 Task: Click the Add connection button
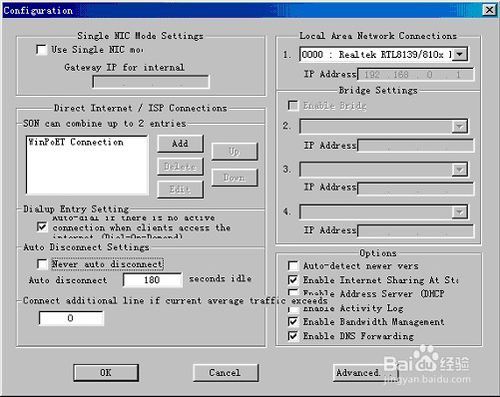pos(180,144)
